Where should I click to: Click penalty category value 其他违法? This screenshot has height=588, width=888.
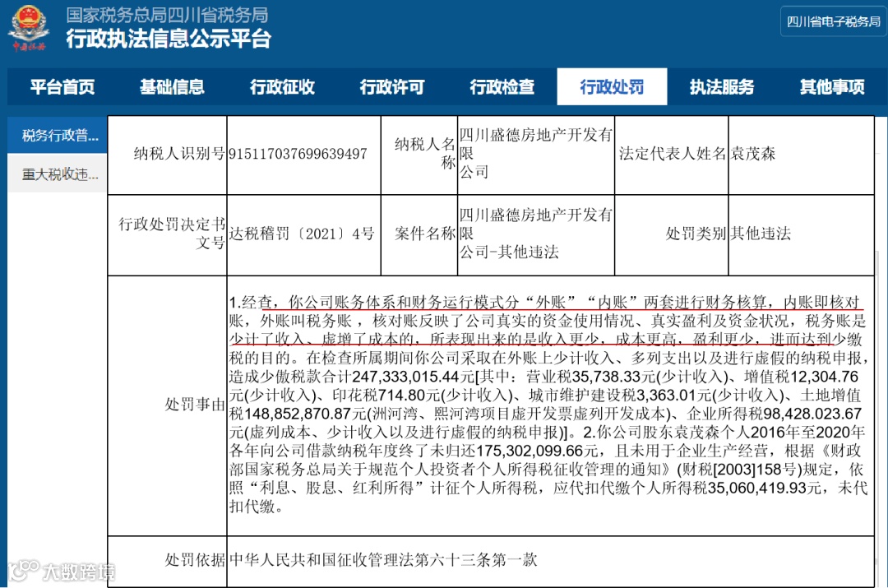click(761, 234)
